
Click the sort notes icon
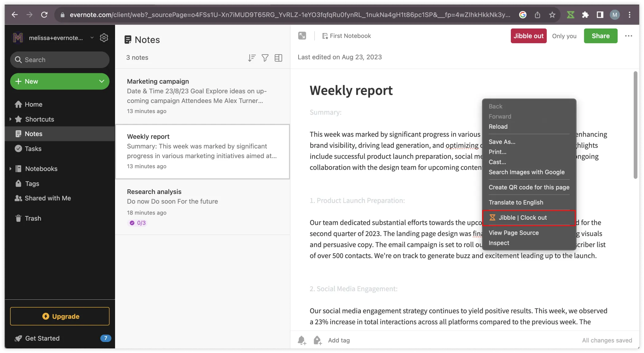click(252, 58)
